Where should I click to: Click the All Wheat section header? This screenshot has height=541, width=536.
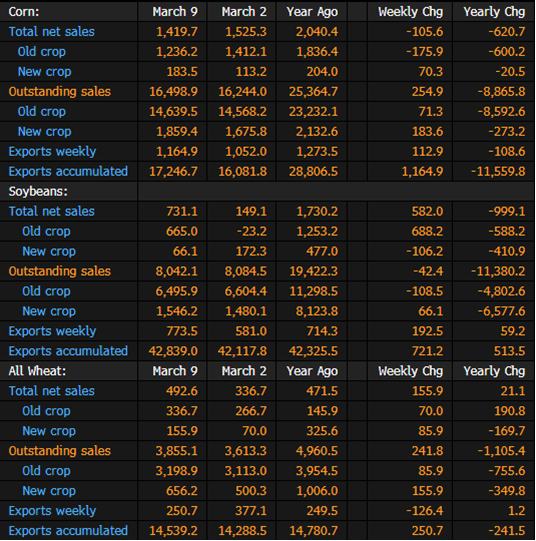pos(37,371)
